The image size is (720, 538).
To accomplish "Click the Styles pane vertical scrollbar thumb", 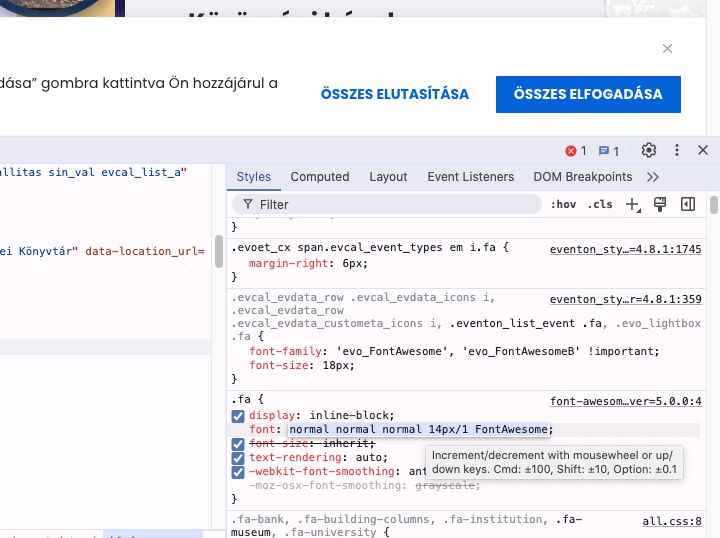I will pyautogui.click(x=714, y=205).
